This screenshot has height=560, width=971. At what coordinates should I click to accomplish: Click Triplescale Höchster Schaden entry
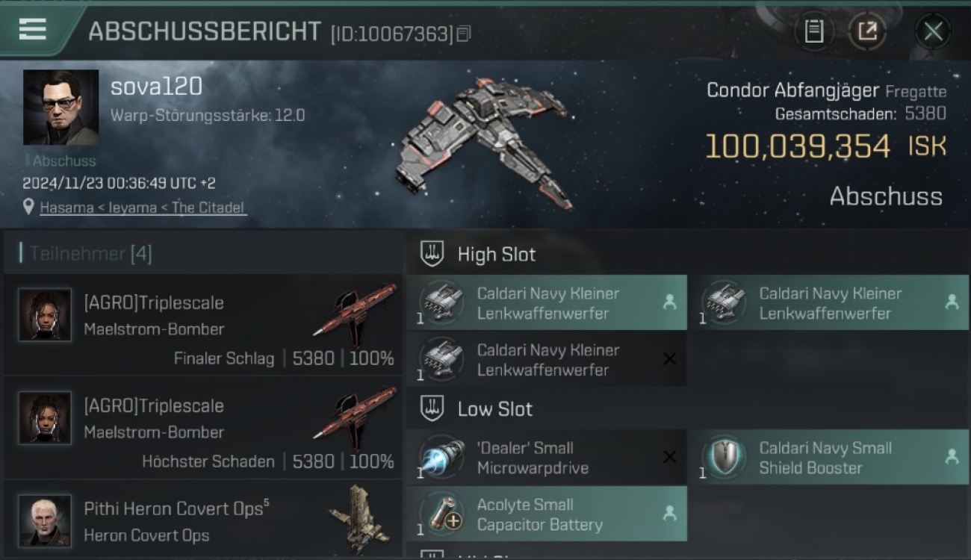(x=203, y=428)
